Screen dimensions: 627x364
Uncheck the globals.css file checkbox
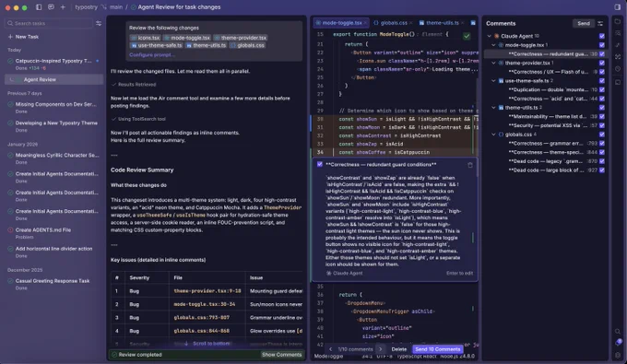(602, 135)
